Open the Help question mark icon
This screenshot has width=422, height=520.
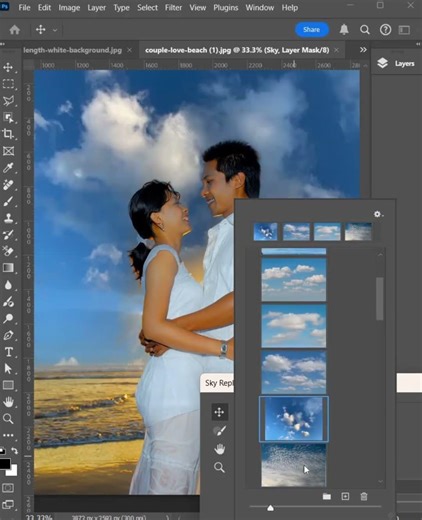click(385, 30)
